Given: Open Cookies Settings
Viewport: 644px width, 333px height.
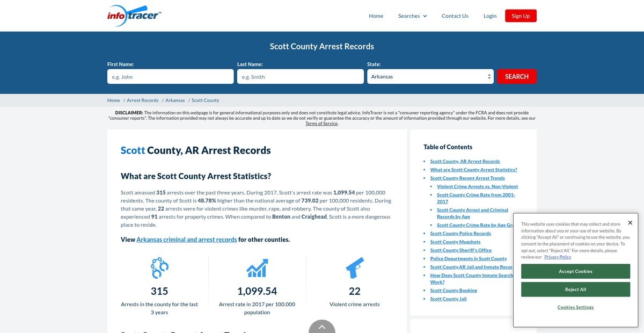Looking at the screenshot, I should (575, 307).
